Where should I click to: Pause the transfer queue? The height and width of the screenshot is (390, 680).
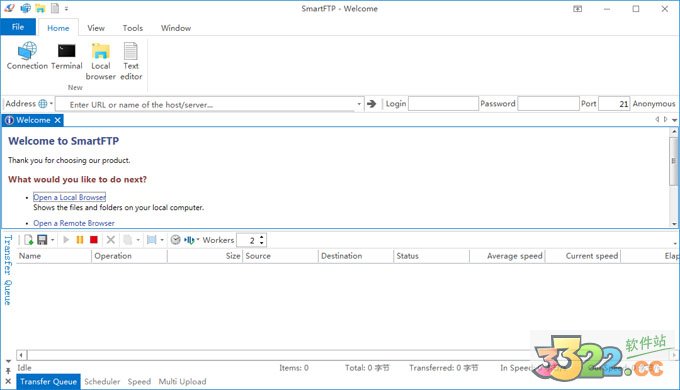80,240
